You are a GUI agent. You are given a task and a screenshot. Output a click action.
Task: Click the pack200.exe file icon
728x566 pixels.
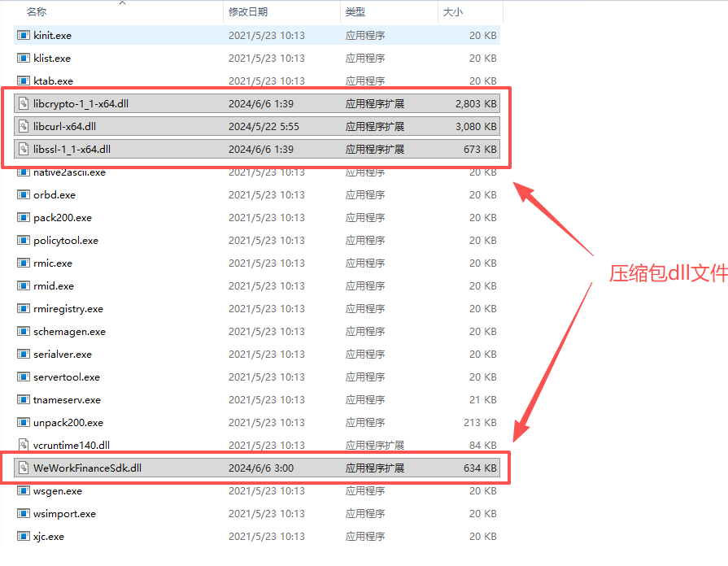24,217
